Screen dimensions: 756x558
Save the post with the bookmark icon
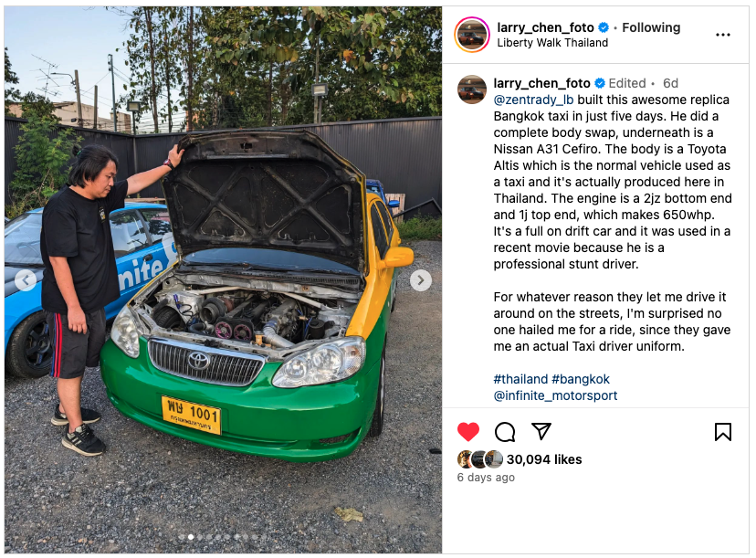(x=723, y=432)
